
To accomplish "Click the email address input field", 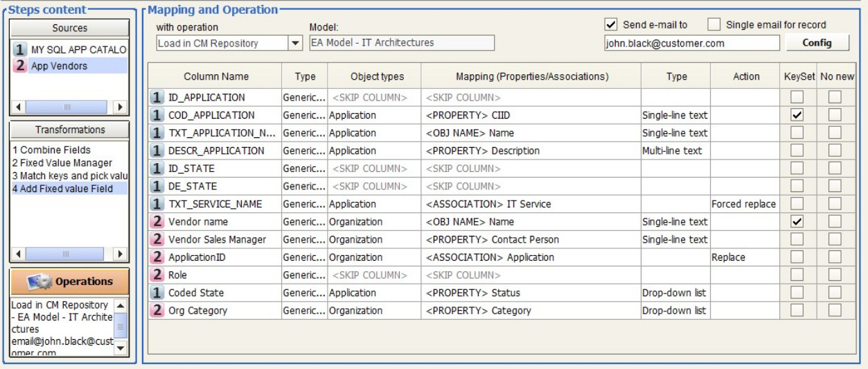I will (691, 43).
